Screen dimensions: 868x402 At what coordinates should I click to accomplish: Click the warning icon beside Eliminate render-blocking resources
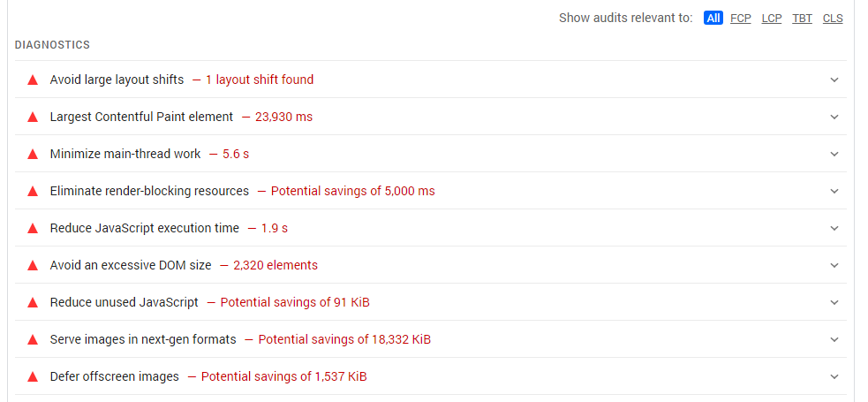click(33, 192)
